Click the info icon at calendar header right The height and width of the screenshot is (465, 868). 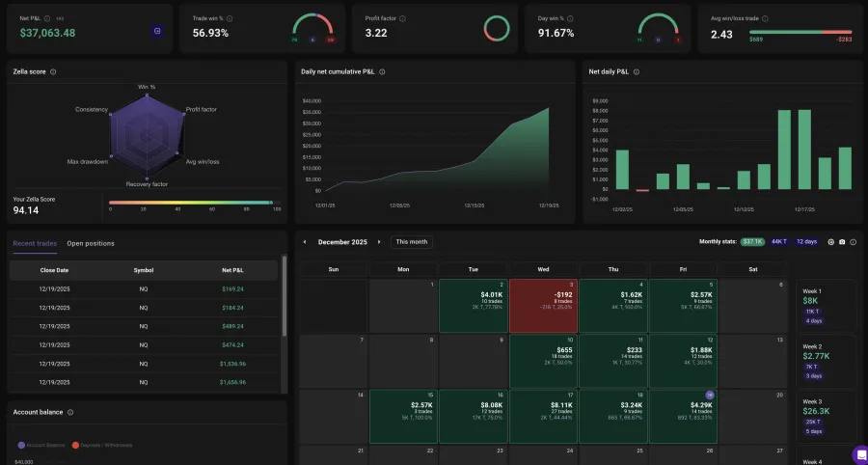(x=854, y=242)
